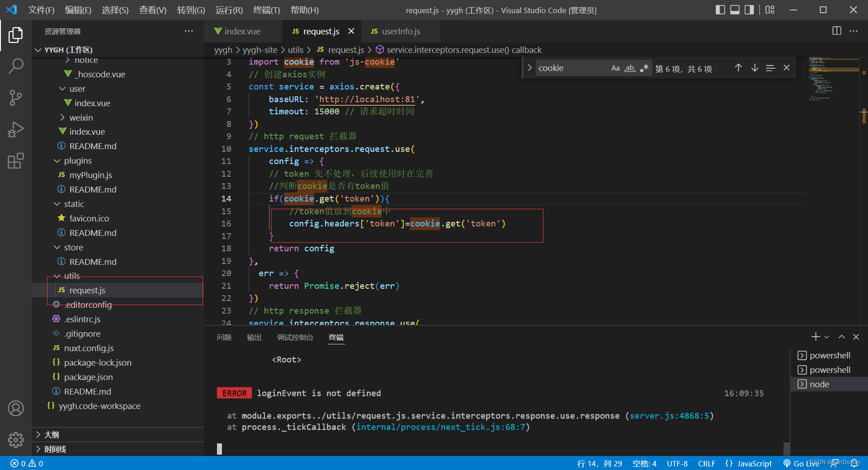
Task: Open next_tick.js:68:7 link in terminal
Action: 441,427
